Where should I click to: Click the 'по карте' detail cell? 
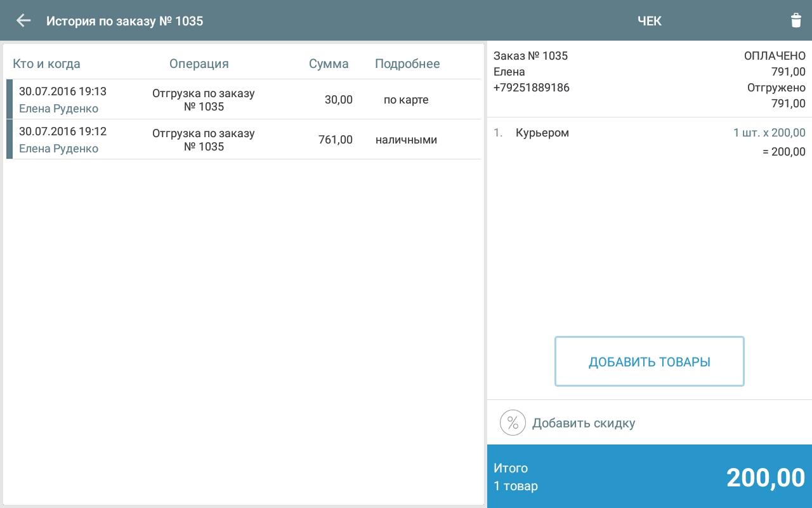pos(406,100)
